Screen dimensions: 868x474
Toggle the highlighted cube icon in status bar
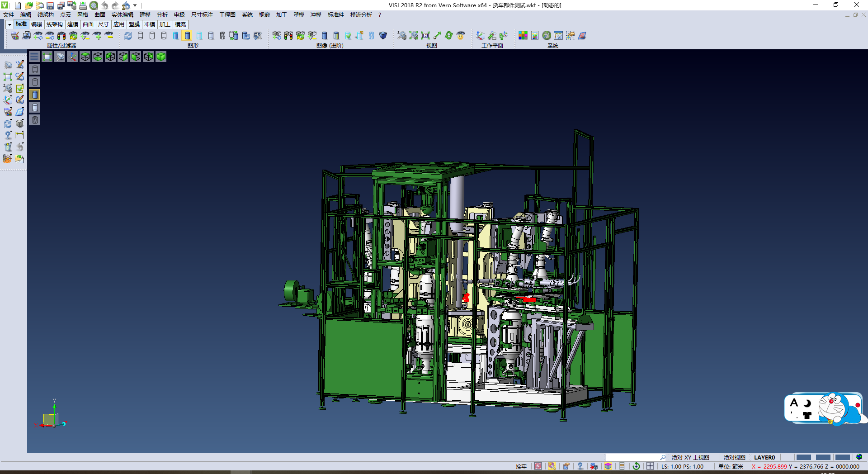(x=608, y=466)
